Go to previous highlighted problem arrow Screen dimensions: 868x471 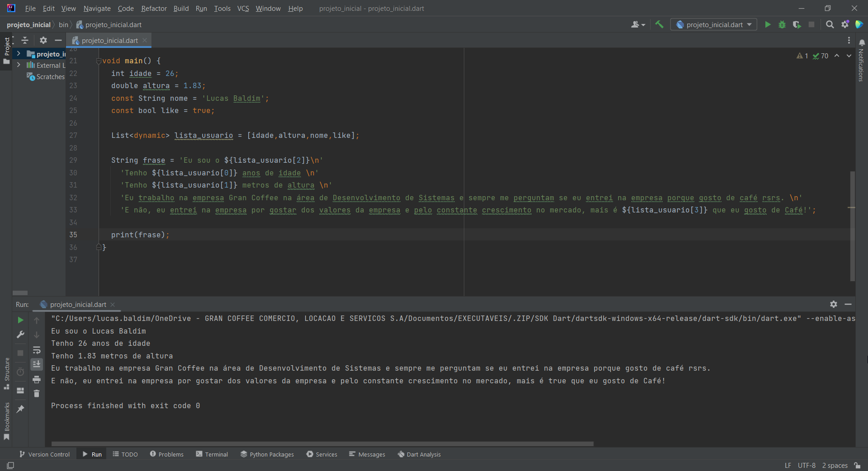pyautogui.click(x=837, y=56)
